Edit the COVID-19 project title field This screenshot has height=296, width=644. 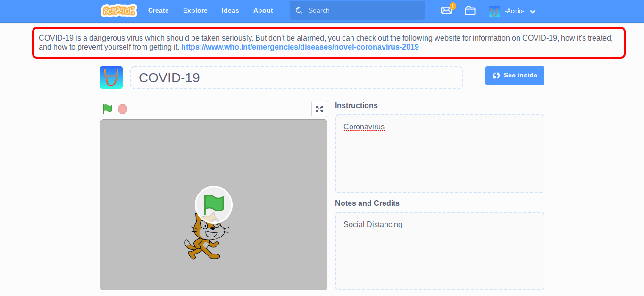pos(296,77)
